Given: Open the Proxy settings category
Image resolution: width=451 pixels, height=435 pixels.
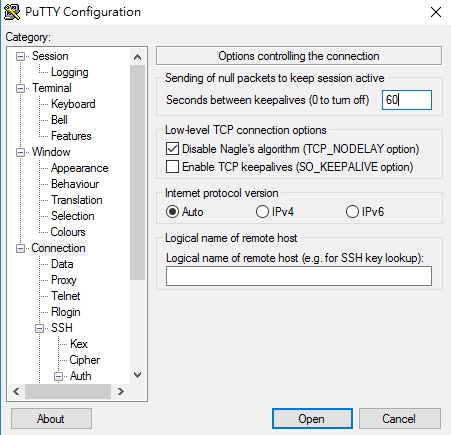Looking at the screenshot, I should (x=64, y=280).
